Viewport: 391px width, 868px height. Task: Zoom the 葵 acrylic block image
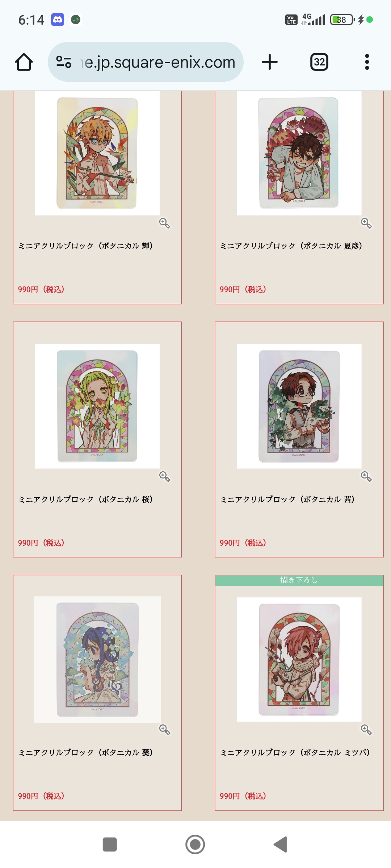(165, 730)
